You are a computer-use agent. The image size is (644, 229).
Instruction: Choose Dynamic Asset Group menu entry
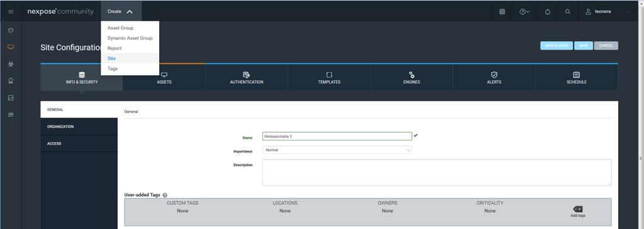point(130,38)
